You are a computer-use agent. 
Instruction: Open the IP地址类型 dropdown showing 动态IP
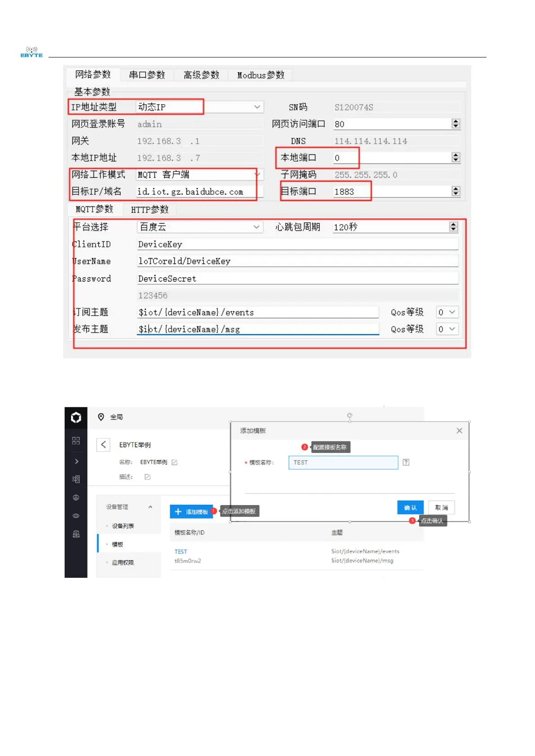click(199, 107)
